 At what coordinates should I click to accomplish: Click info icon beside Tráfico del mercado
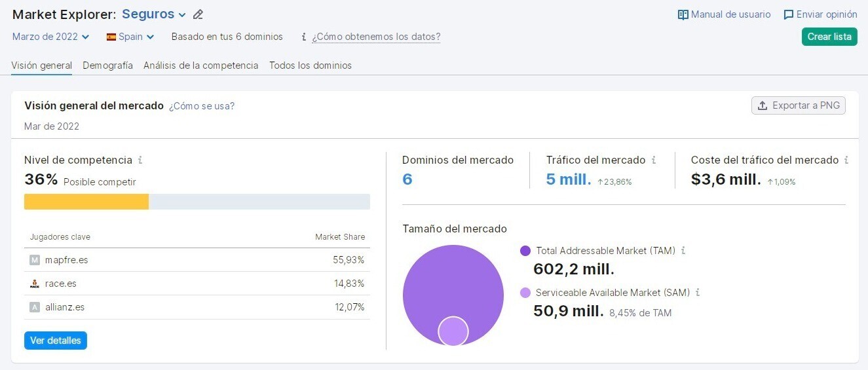[654, 160]
